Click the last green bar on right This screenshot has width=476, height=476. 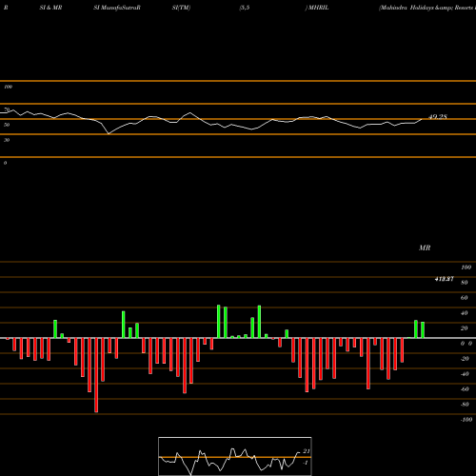coord(423,330)
